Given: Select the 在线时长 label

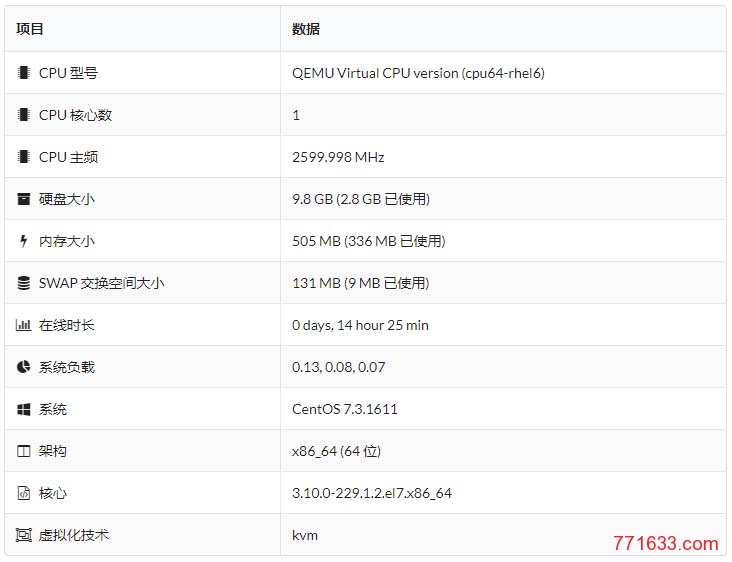Looking at the screenshot, I should click(67, 325).
